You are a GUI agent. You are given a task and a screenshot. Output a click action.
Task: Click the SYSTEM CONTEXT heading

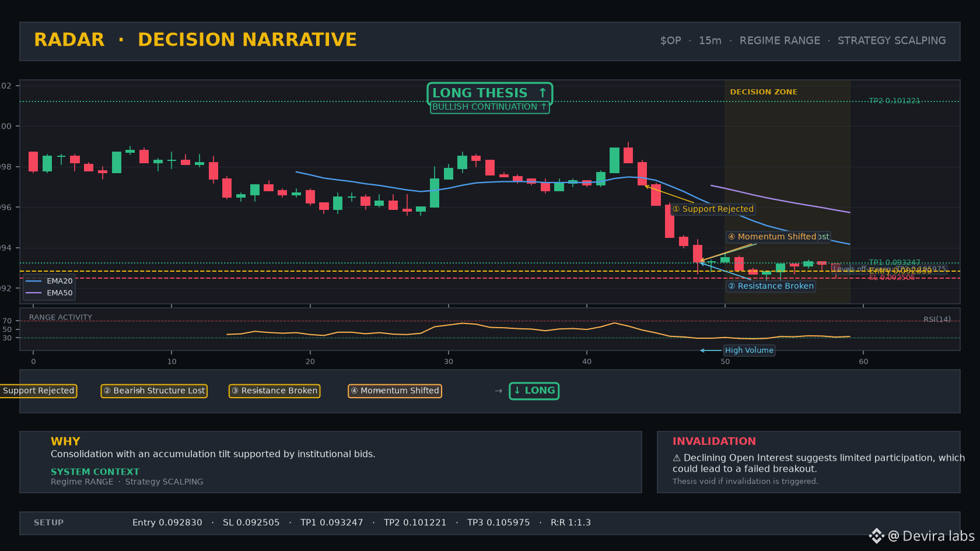click(95, 472)
